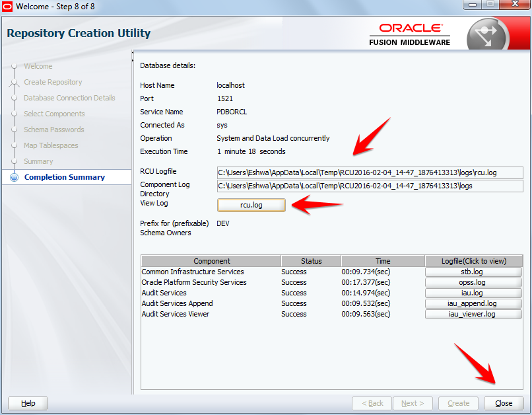Select the Create Repository step
Viewport: 532px width, 415px height.
click(52, 82)
